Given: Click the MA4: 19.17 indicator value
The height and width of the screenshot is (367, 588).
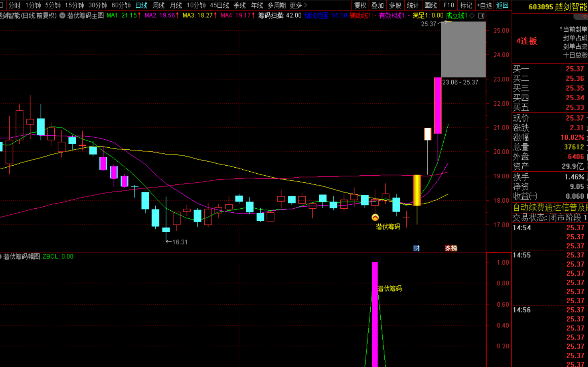Looking at the screenshot, I should 238,15.
